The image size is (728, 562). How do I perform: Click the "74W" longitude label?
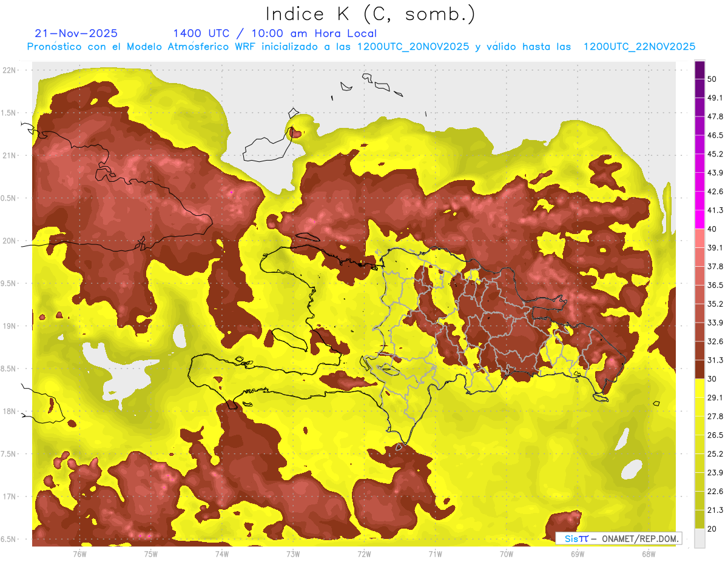(222, 554)
